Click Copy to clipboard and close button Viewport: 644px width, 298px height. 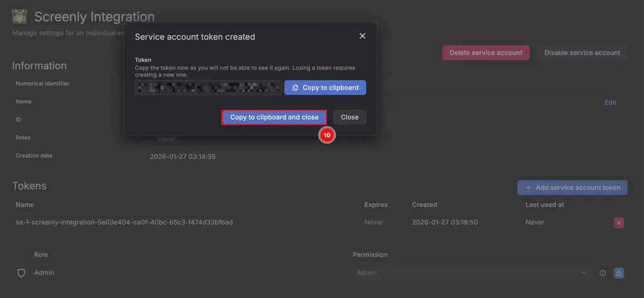point(274,117)
